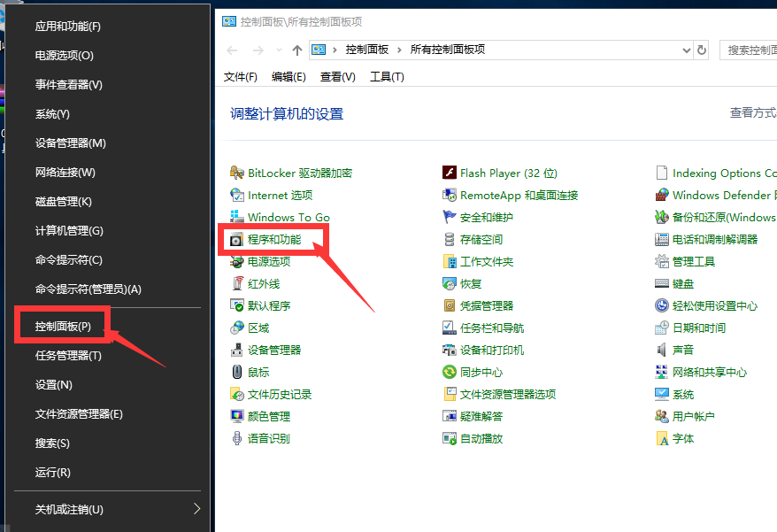The height and width of the screenshot is (532, 777).
Task: Open 疑难解答
Action: coord(486,415)
